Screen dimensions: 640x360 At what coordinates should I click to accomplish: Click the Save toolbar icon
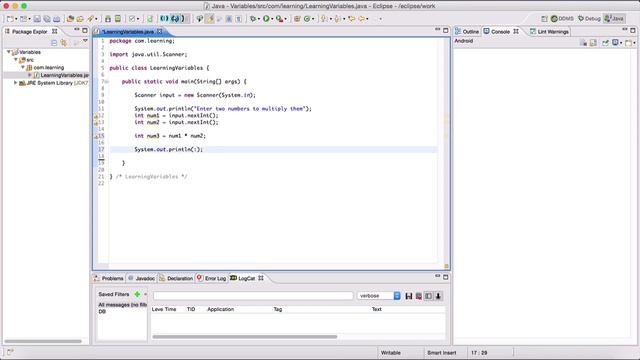tap(37, 19)
